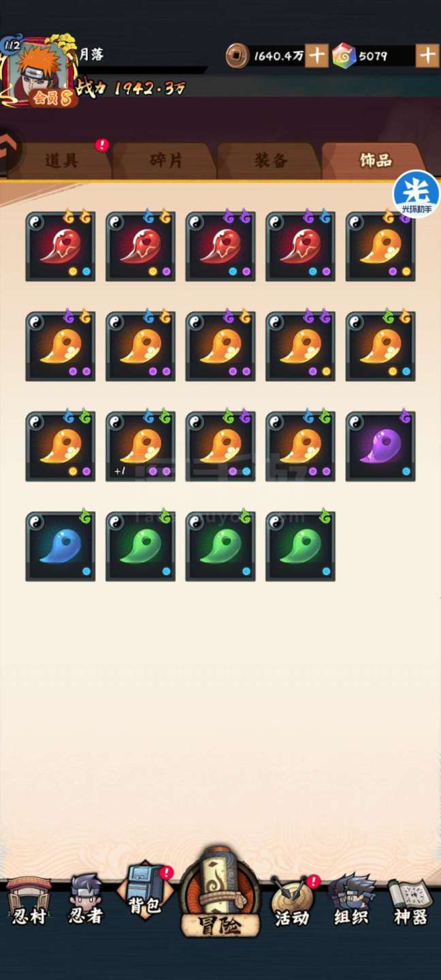441x980 pixels.
Task: Switch to the 碎片 fragments tab
Action: click(166, 161)
